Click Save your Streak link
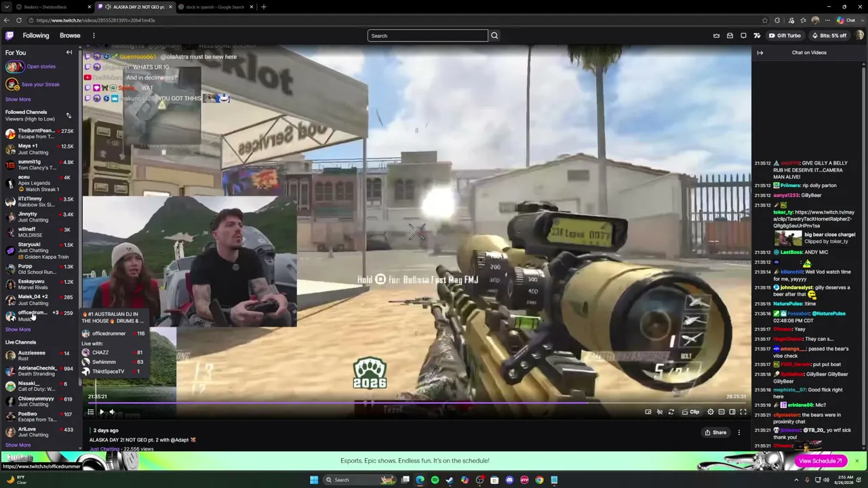Image resolution: width=868 pixels, height=488 pixels. tap(41, 85)
